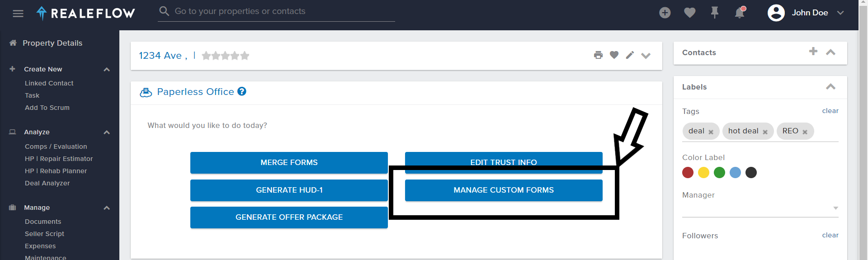Open Paperless Office help question icon
This screenshot has width=868, height=260.
tap(242, 91)
